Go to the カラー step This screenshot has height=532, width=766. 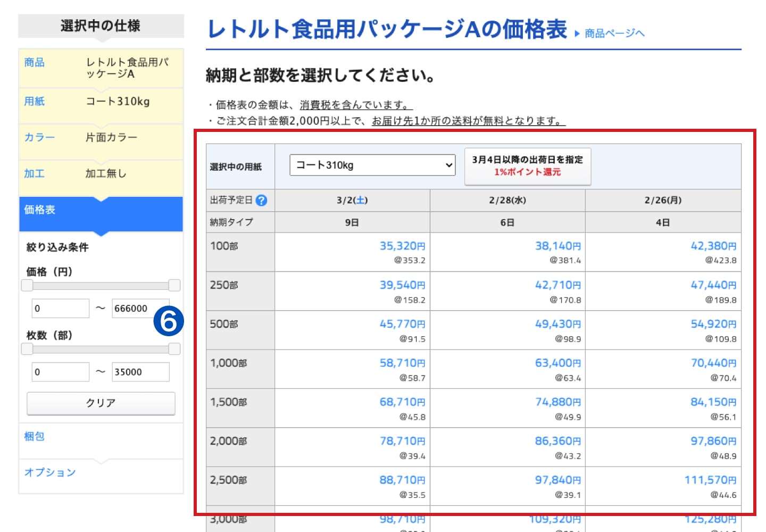click(x=39, y=137)
